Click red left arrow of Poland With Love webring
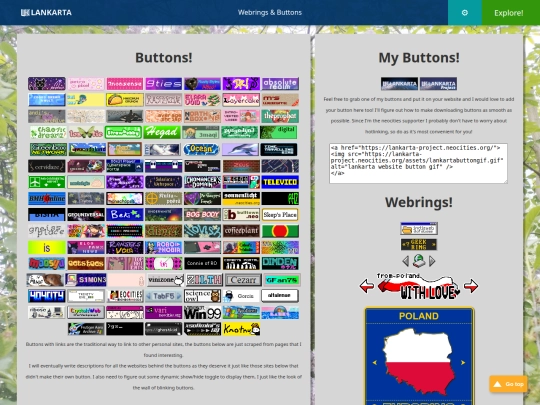Viewport: 540px width, 405px height. tap(367, 286)
